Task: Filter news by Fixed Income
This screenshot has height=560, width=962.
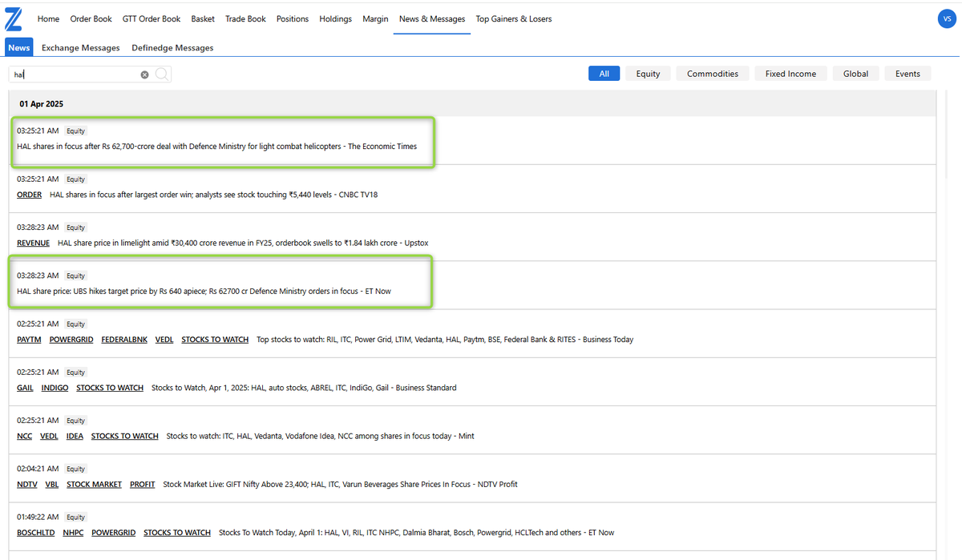Action: coord(790,74)
